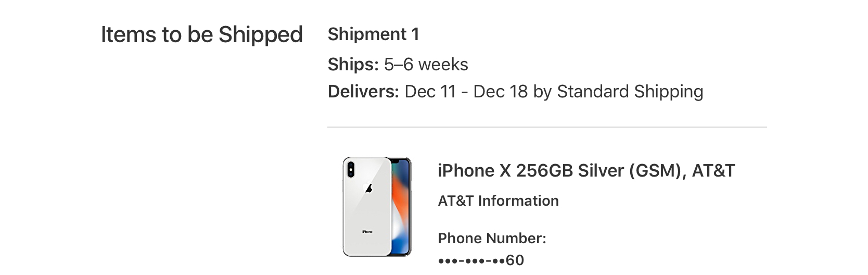Click the rear camera on the iPhone image
Screen dimensions: 868x275
(x=351, y=169)
